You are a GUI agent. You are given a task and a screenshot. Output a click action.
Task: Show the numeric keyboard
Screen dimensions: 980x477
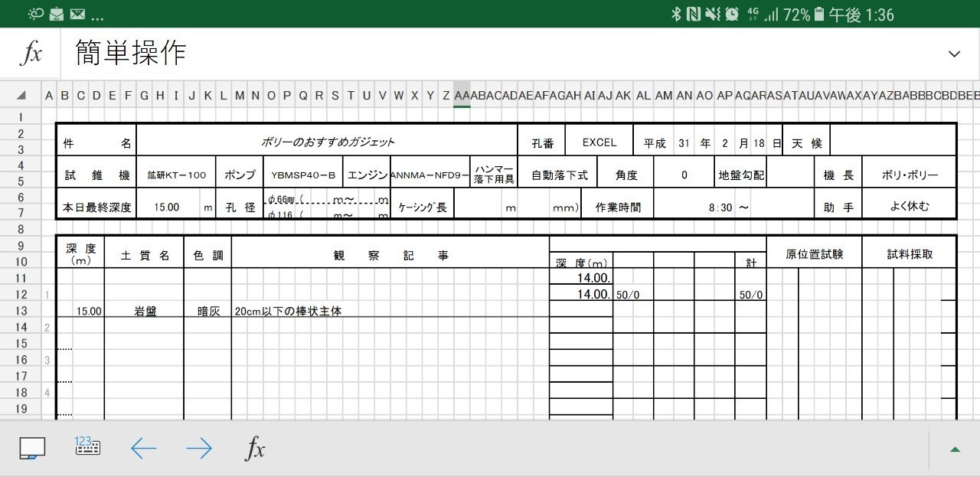coord(87,446)
